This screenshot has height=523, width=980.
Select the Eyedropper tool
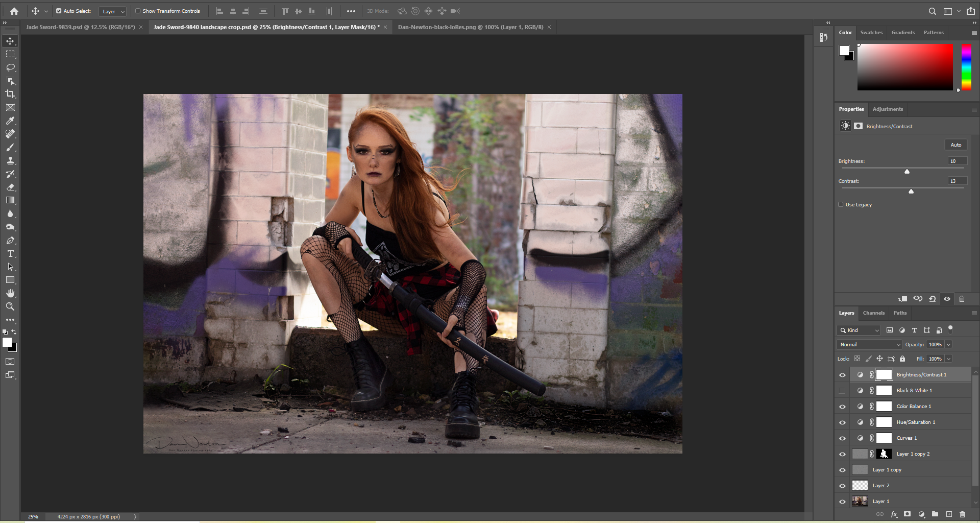pos(10,121)
